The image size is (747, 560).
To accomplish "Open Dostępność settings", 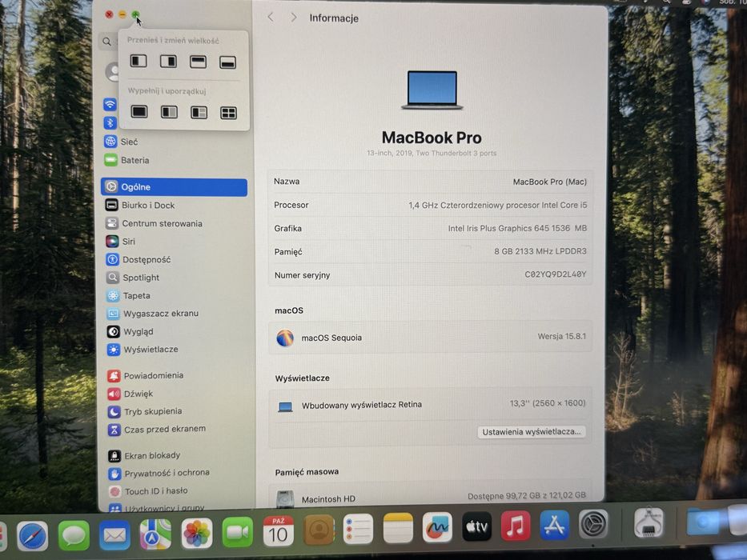I will [175, 259].
